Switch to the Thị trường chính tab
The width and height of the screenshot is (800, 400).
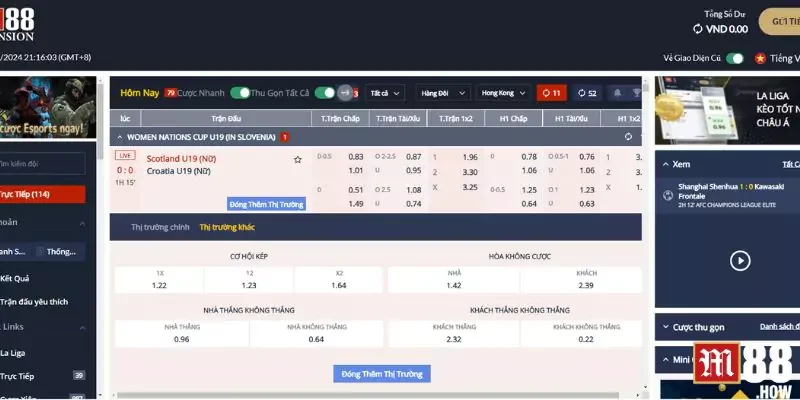(x=160, y=227)
